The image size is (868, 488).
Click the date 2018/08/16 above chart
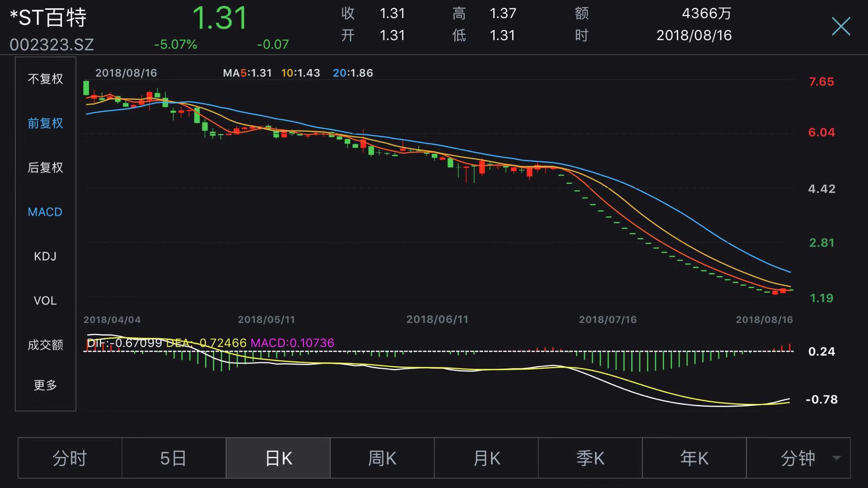pos(126,73)
